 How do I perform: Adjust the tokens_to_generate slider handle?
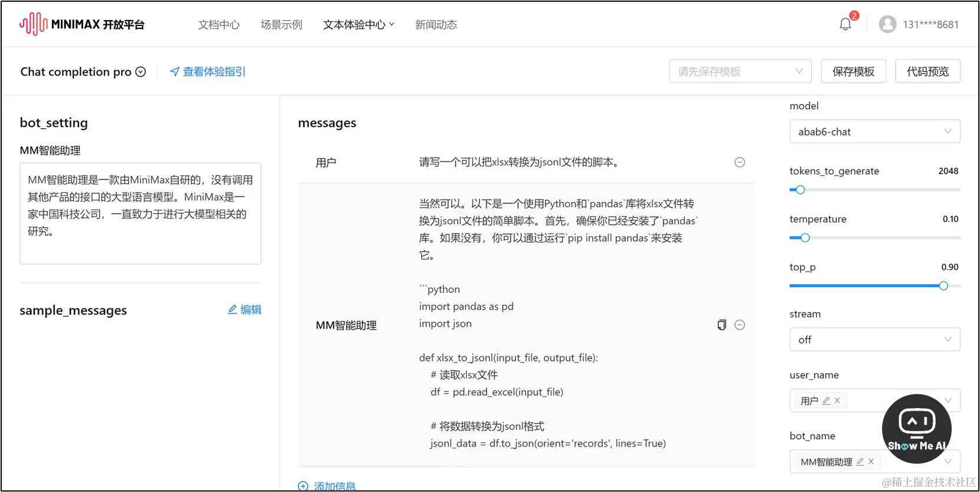click(x=800, y=190)
